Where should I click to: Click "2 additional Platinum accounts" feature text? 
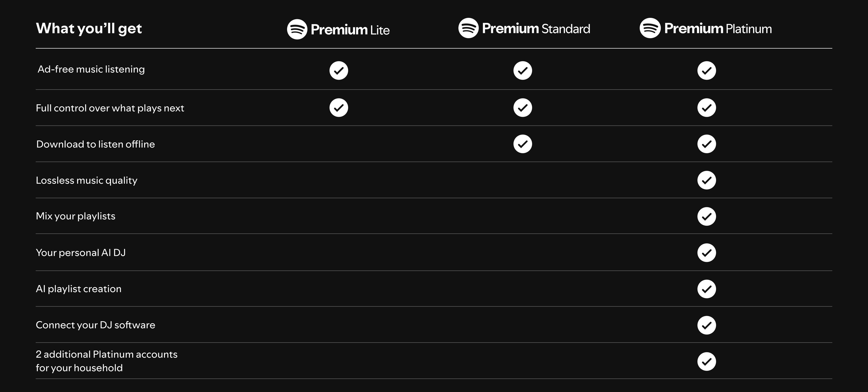click(x=106, y=355)
